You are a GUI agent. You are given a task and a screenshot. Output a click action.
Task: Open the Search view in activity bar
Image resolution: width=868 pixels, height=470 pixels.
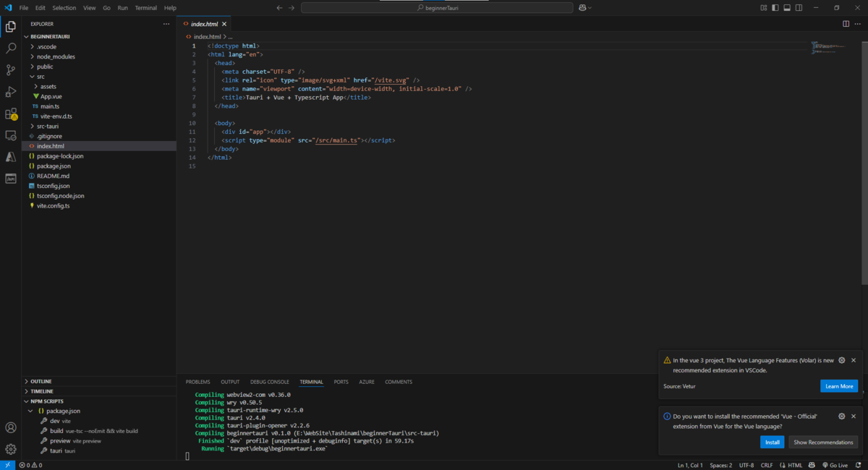coord(11,48)
